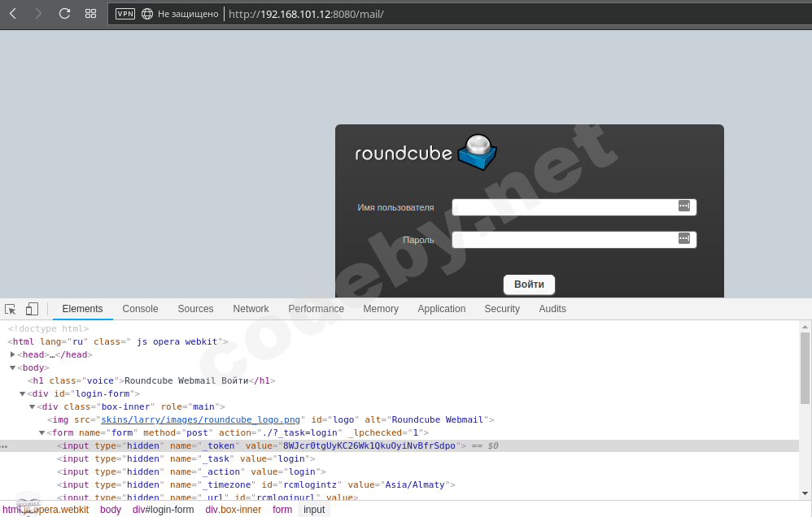Click the Пароль label

(x=418, y=240)
